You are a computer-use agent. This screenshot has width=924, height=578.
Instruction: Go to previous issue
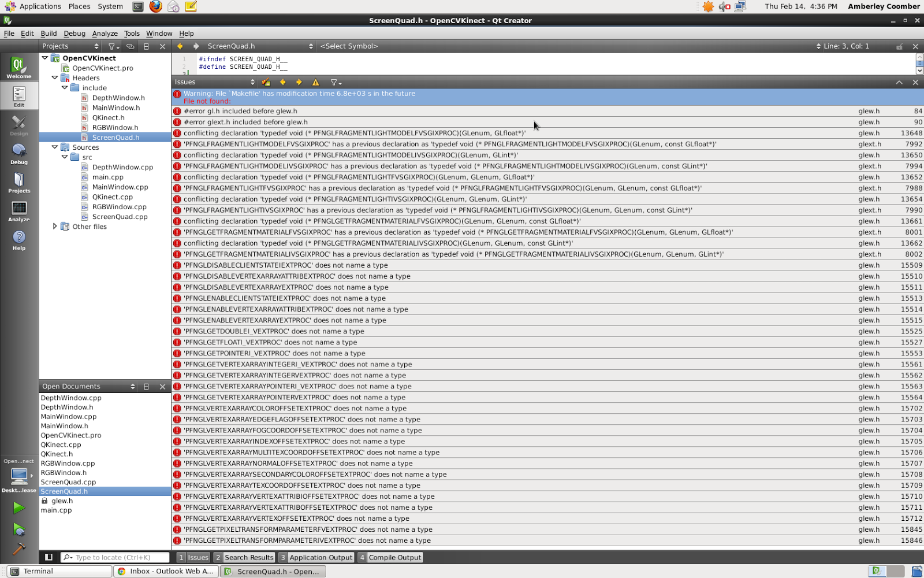282,82
